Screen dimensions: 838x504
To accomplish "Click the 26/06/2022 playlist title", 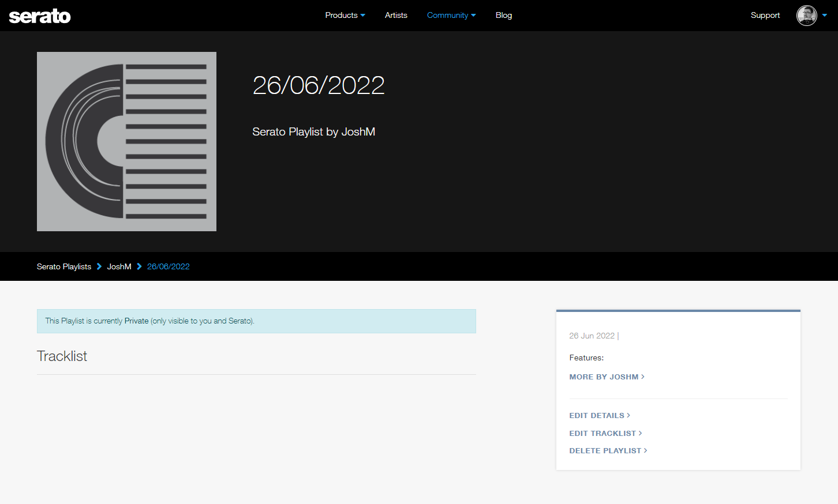I will [x=319, y=85].
